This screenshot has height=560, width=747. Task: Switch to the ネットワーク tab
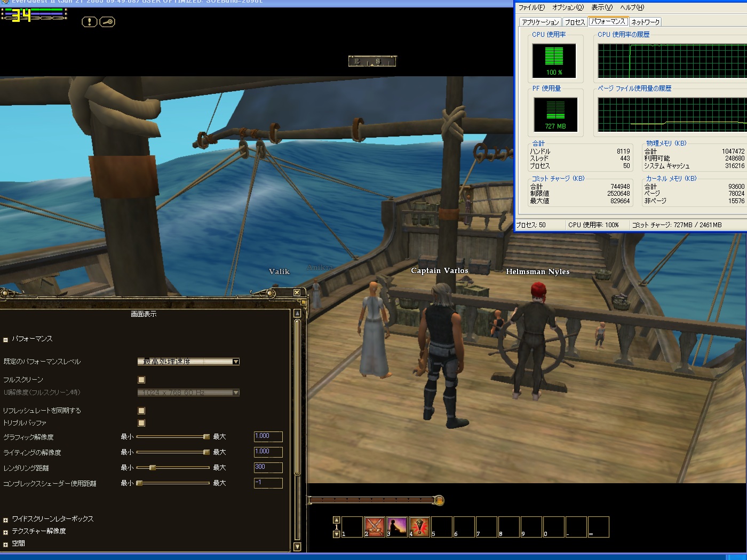(x=646, y=22)
